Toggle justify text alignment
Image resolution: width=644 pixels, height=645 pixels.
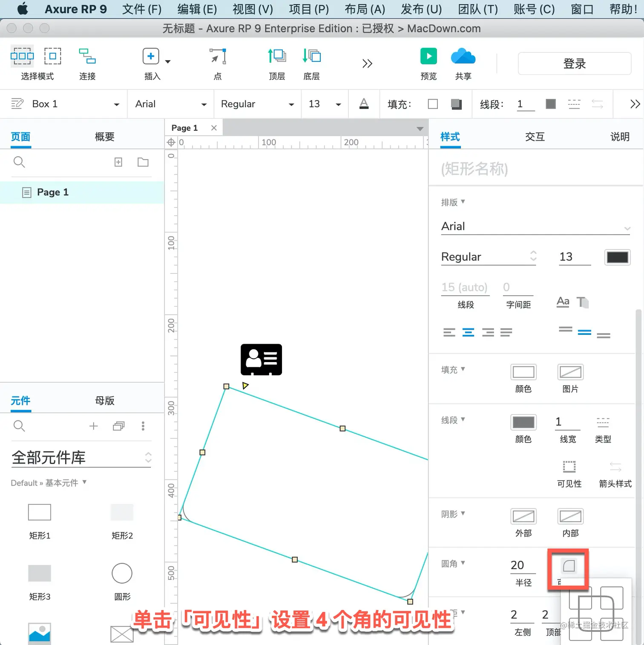[x=506, y=332]
